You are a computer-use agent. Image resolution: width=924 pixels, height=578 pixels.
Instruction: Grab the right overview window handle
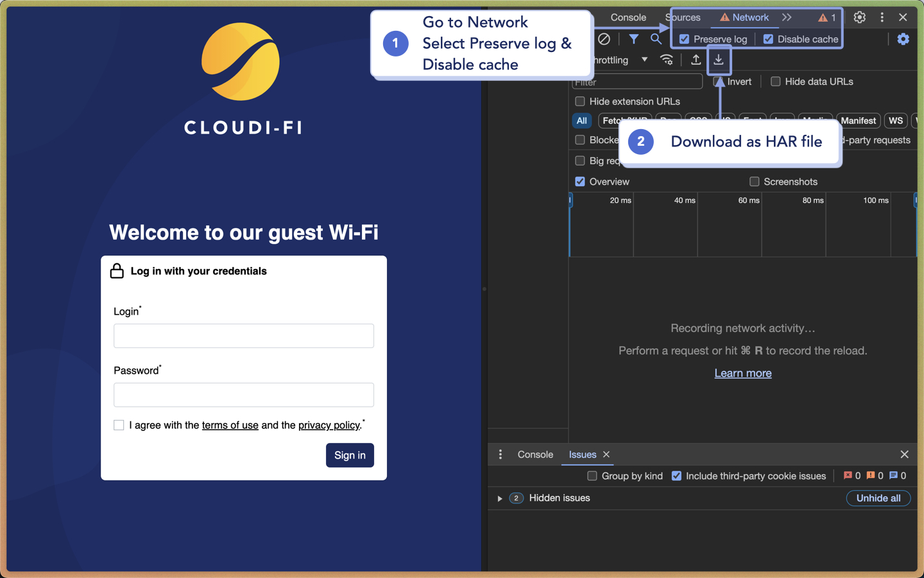(916, 200)
